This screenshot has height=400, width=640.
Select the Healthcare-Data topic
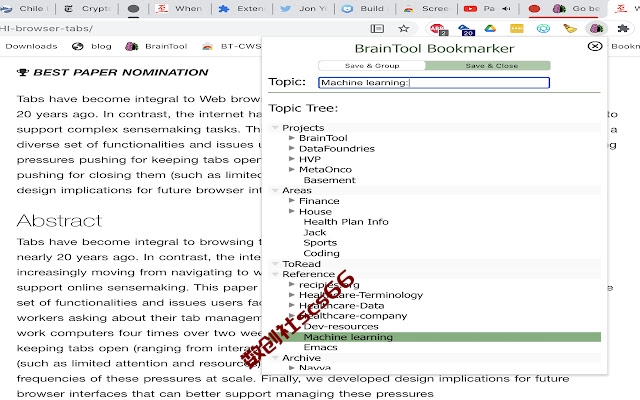click(x=342, y=306)
